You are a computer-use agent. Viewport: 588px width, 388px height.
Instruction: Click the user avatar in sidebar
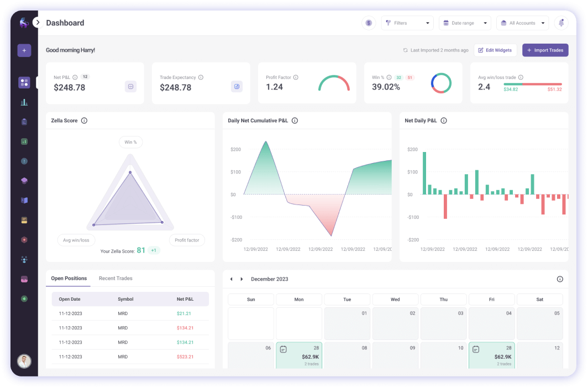(24, 361)
